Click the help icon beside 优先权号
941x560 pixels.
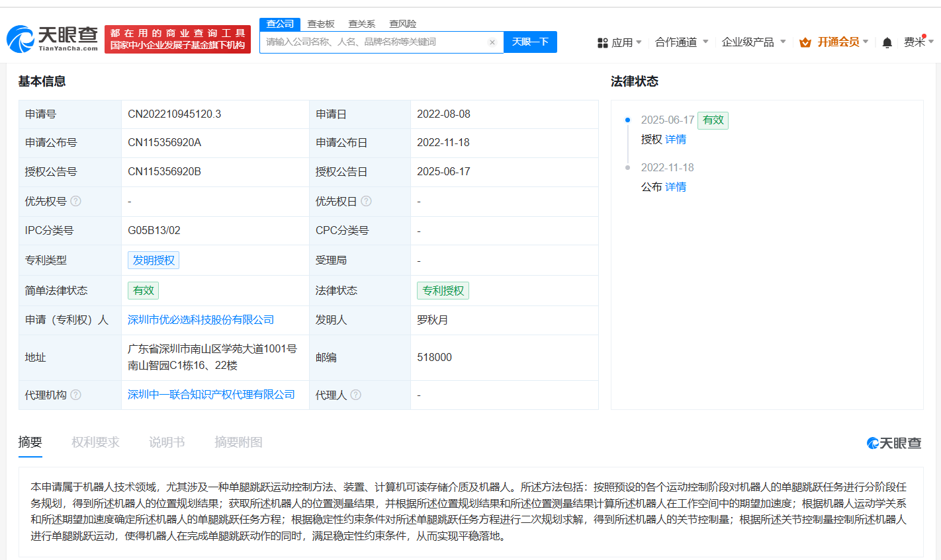tap(76, 201)
